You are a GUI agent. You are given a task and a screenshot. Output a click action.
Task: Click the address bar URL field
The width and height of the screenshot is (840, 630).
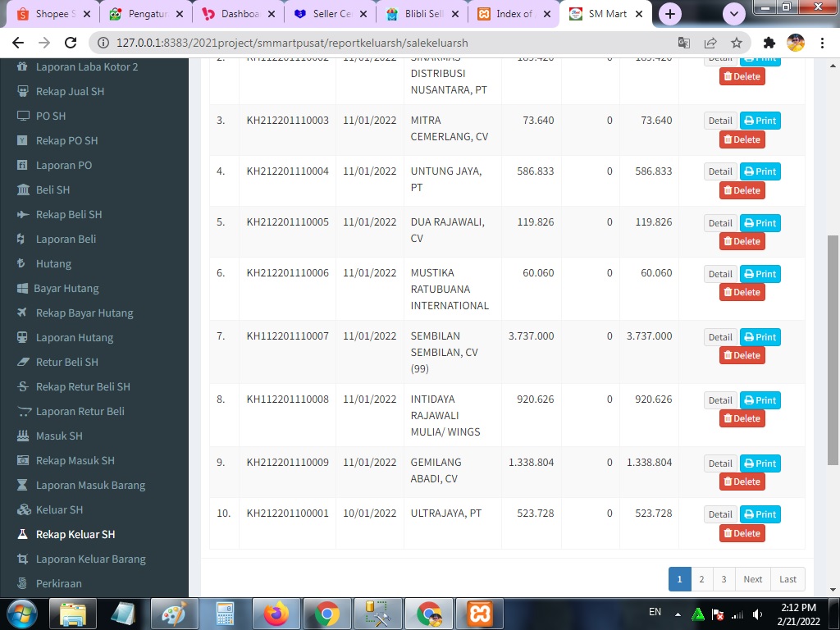click(x=369, y=43)
